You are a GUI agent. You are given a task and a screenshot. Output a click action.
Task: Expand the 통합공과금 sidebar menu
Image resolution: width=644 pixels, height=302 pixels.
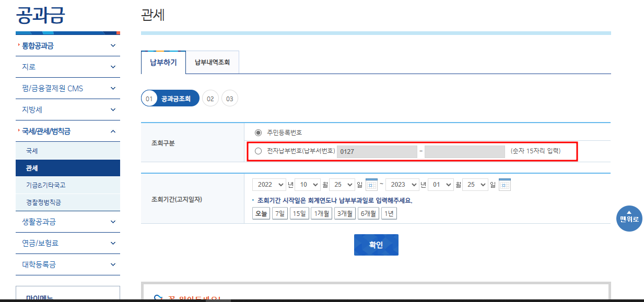pos(68,45)
